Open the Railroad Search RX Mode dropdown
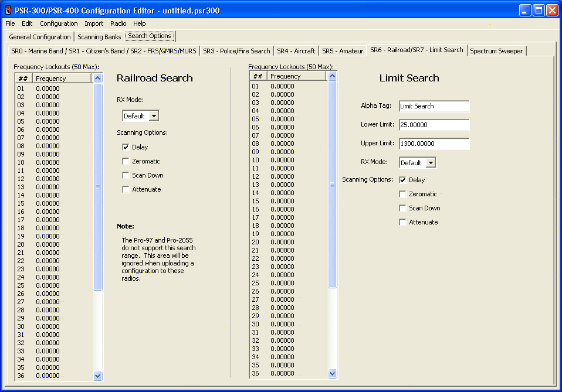 tap(153, 116)
